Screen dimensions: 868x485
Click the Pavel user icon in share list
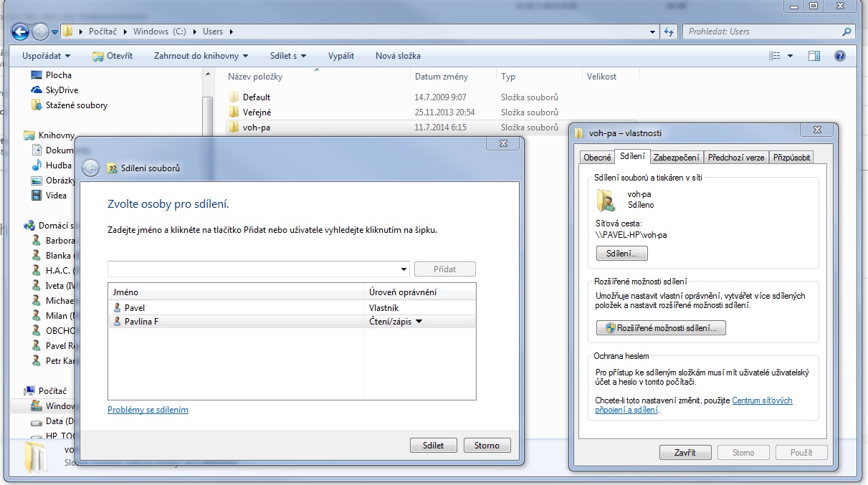pos(118,307)
